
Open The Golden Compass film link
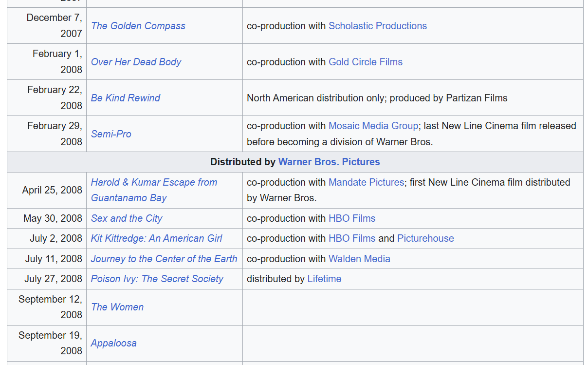[138, 26]
